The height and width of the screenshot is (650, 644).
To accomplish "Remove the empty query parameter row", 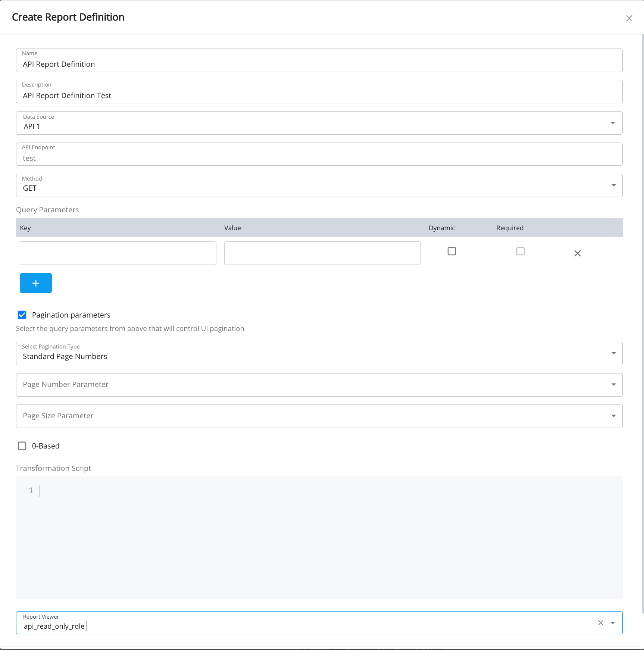I will (x=577, y=253).
